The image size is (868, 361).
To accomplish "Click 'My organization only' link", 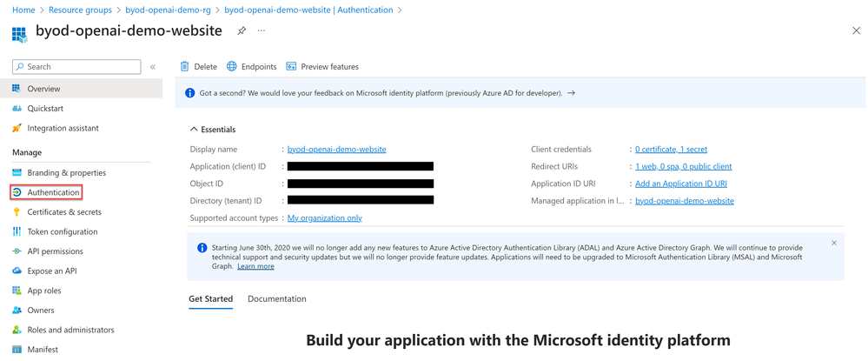I will pos(324,218).
